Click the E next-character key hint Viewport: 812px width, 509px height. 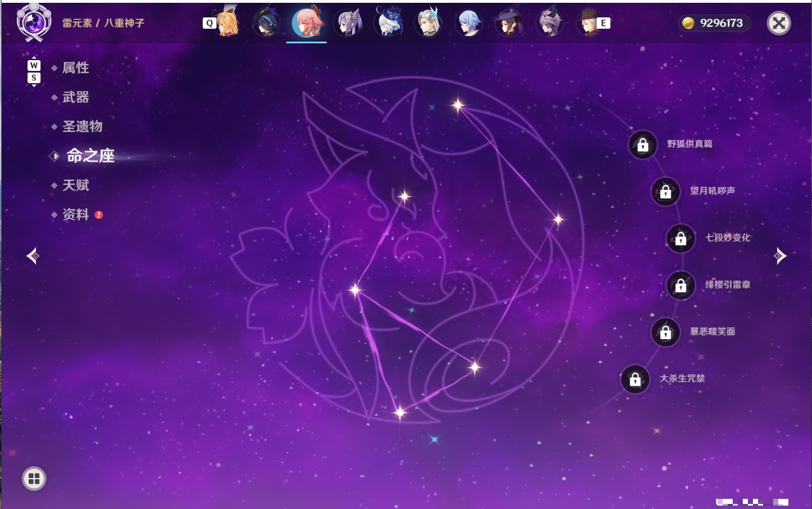(x=603, y=23)
